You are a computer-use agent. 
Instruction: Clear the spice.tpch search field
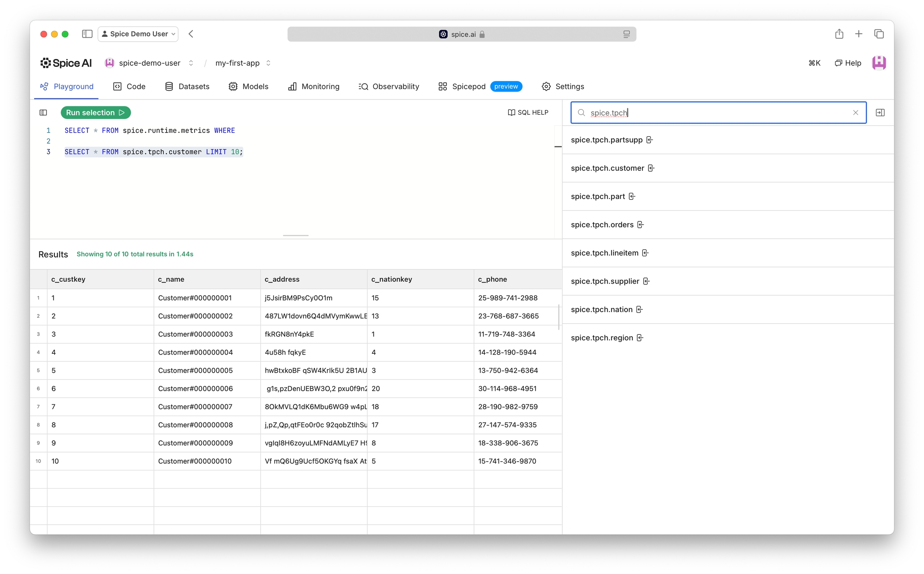tap(855, 113)
